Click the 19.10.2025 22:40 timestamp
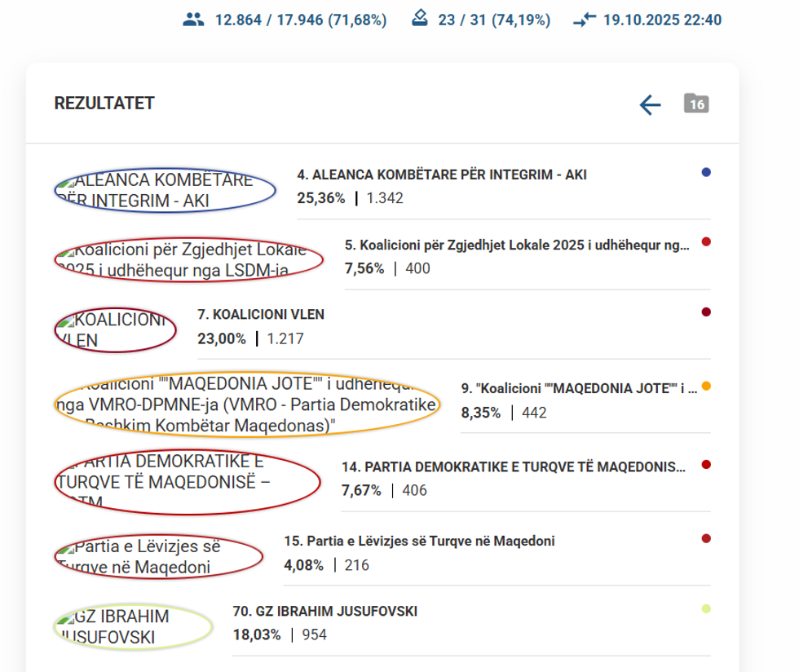 tap(662, 20)
